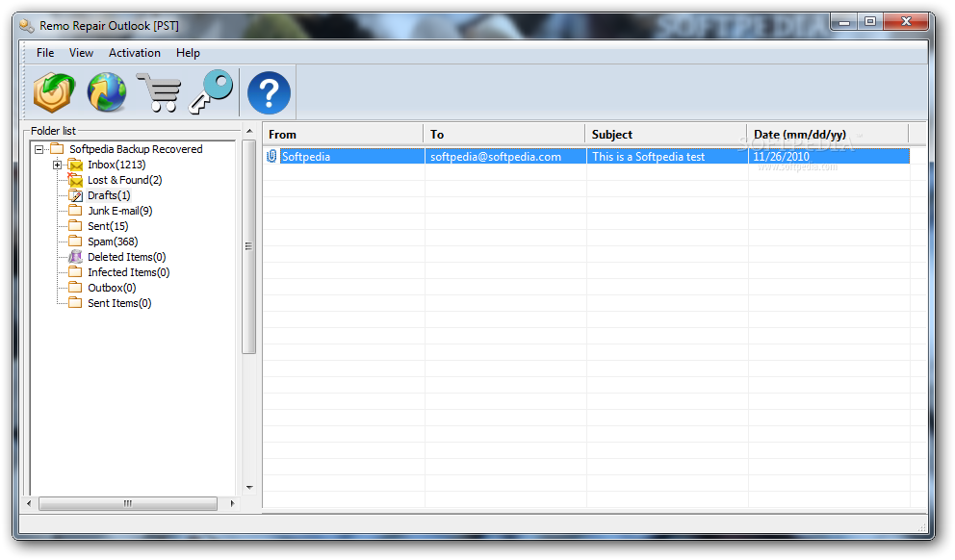Open help with the question mark icon

[x=269, y=93]
